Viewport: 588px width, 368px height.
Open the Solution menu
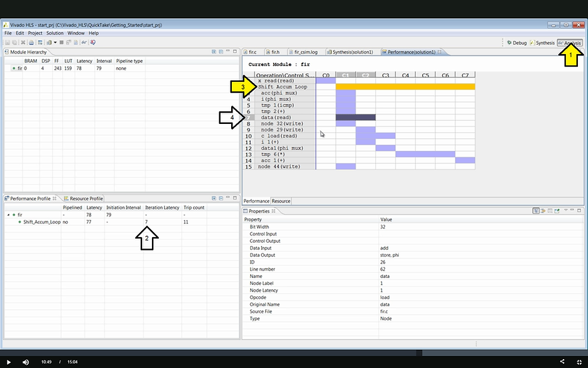point(55,33)
